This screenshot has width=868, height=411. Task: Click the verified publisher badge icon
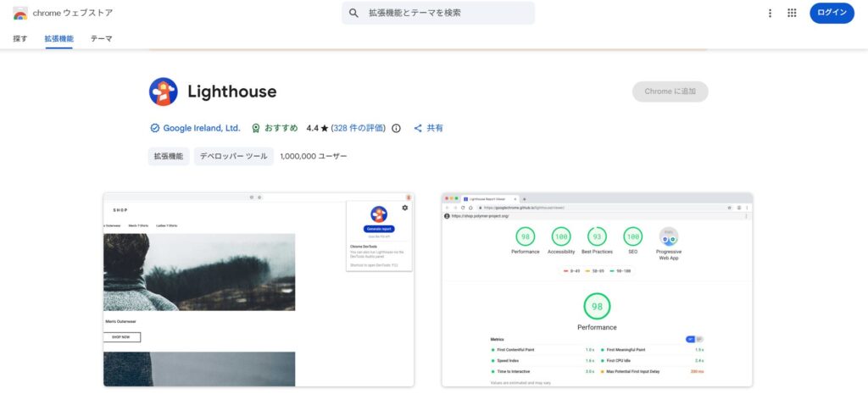point(154,128)
